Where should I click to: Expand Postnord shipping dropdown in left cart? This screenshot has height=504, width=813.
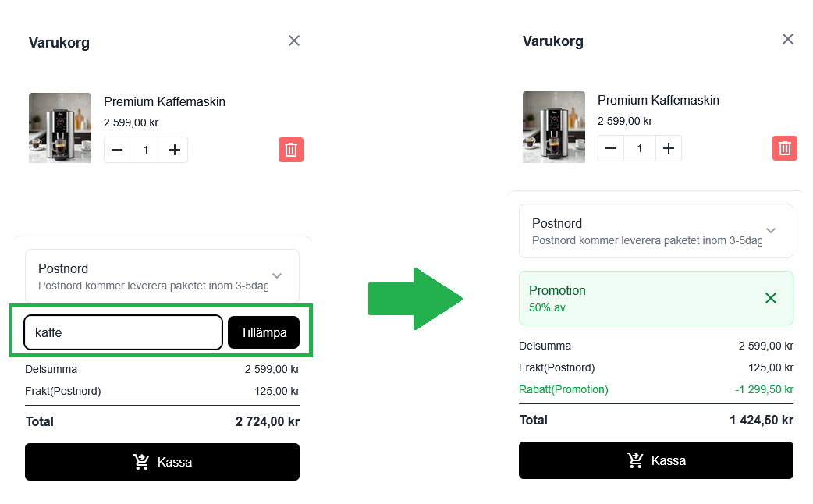(276, 275)
